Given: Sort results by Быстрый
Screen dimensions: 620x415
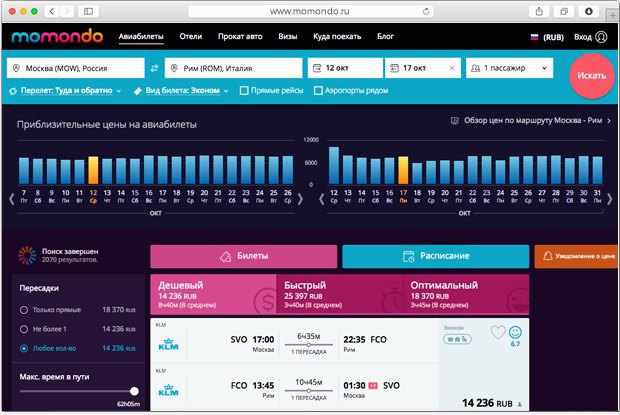Looking at the screenshot, I should pyautogui.click(x=340, y=294).
